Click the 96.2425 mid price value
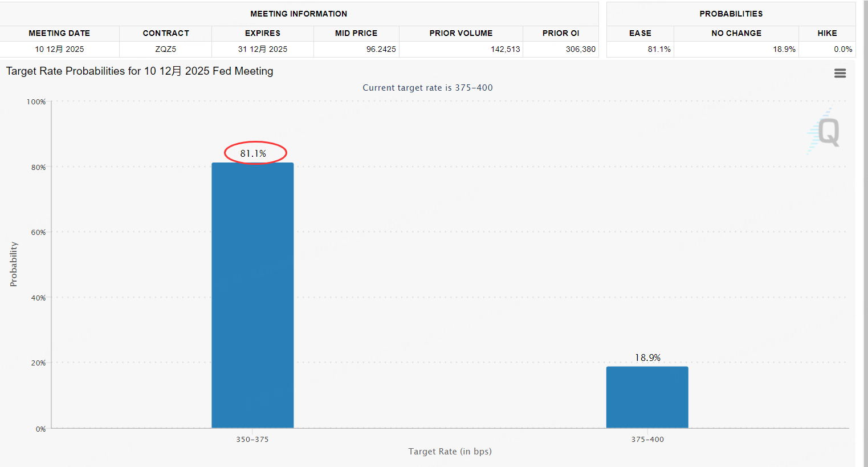868x467 pixels. (x=381, y=49)
